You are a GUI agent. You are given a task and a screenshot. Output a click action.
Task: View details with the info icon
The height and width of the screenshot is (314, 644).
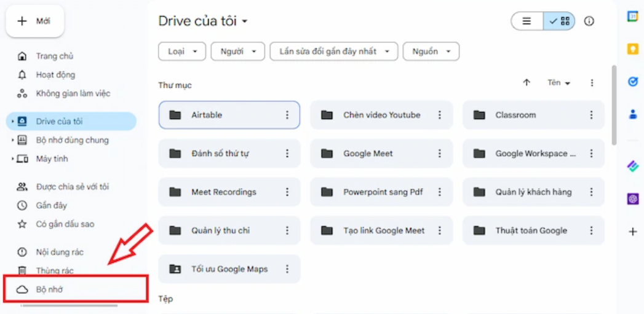(x=589, y=21)
